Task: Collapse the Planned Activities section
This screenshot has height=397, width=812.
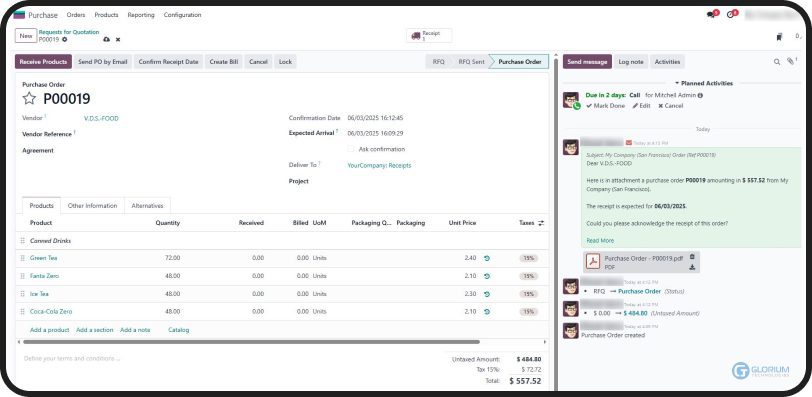Action: point(703,83)
